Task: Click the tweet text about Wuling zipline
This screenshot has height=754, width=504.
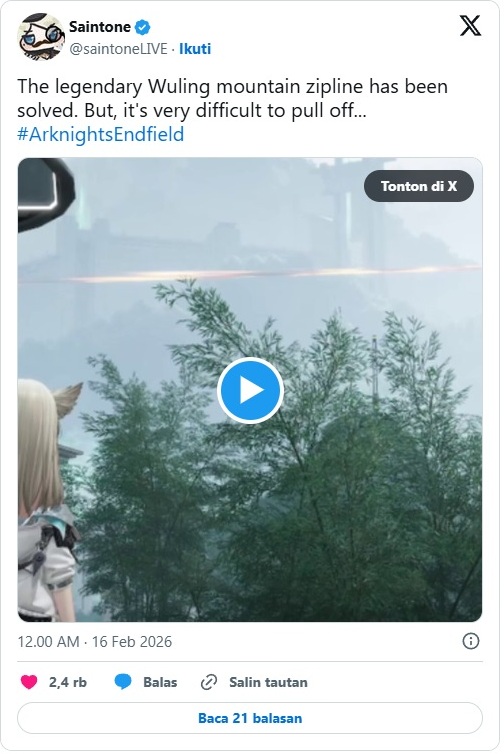Action: 233,98
